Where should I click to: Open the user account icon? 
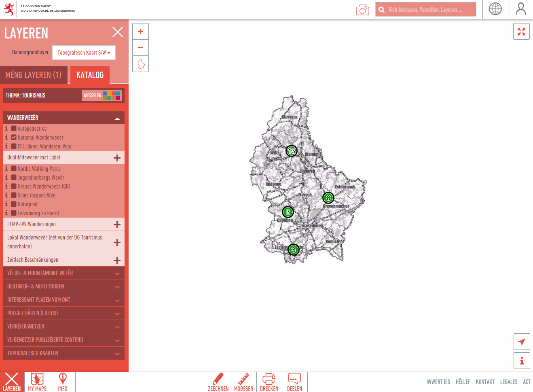click(x=521, y=9)
